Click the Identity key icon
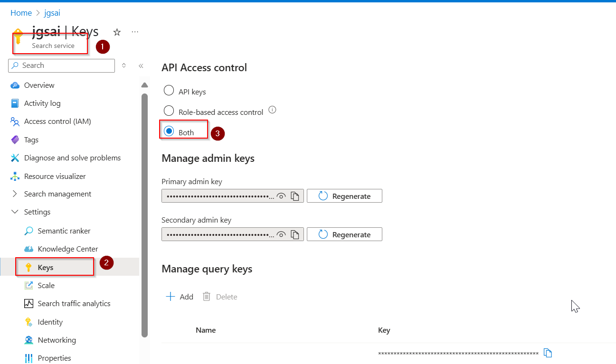The height and width of the screenshot is (364, 616). pyautogui.click(x=29, y=322)
